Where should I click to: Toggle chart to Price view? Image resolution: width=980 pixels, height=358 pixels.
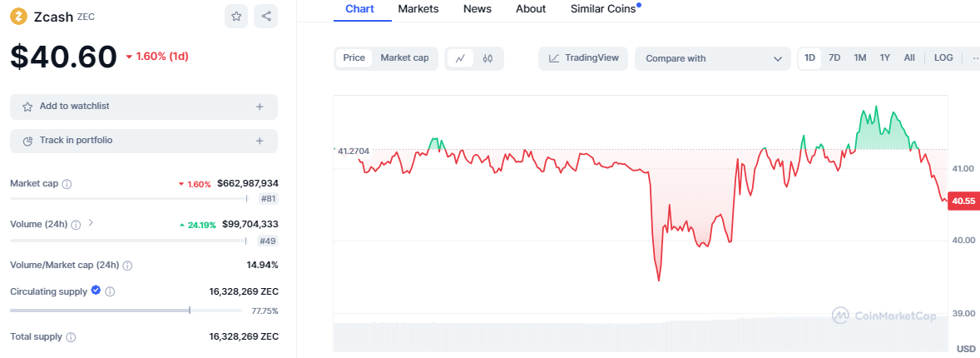[354, 57]
